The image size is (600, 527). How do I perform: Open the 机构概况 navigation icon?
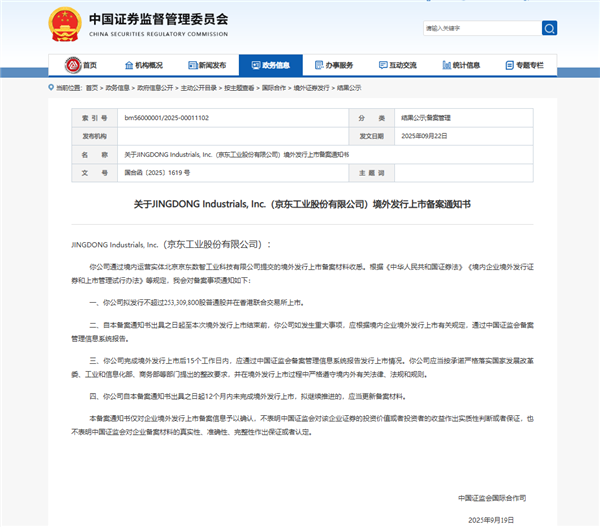pyautogui.click(x=128, y=65)
